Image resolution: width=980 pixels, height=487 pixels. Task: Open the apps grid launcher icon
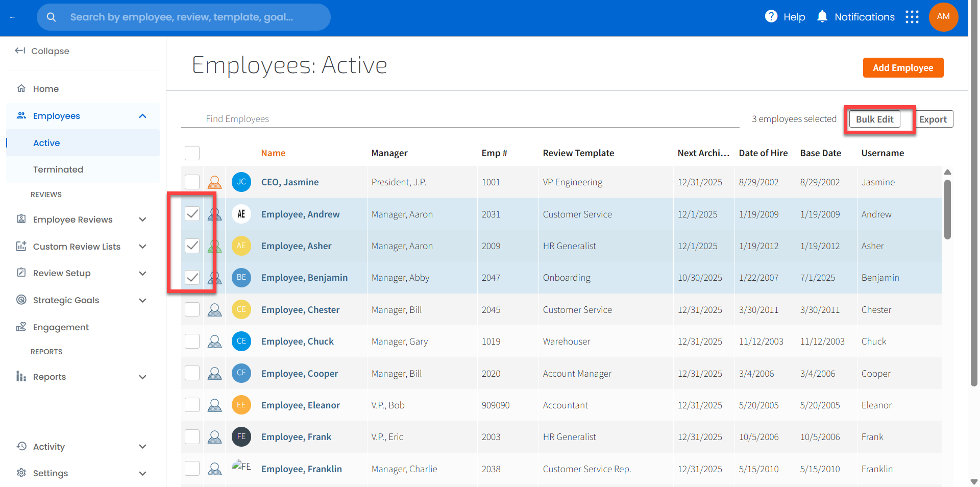click(912, 17)
